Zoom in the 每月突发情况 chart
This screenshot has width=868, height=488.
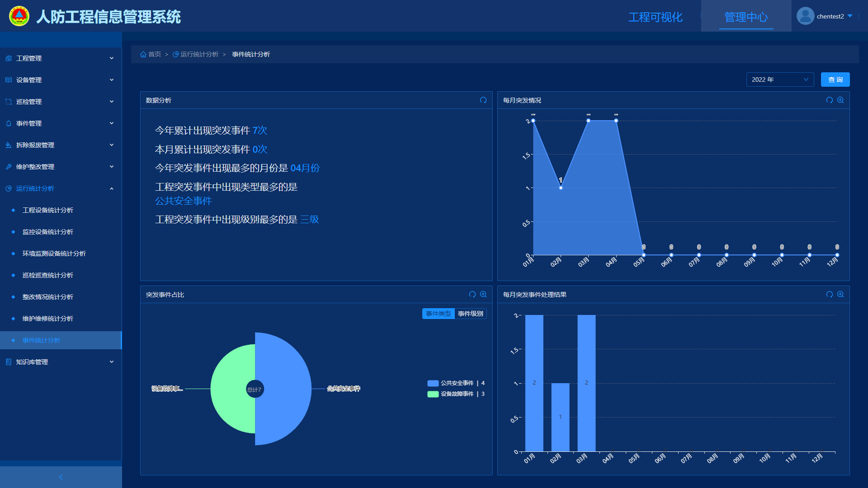pyautogui.click(x=840, y=100)
